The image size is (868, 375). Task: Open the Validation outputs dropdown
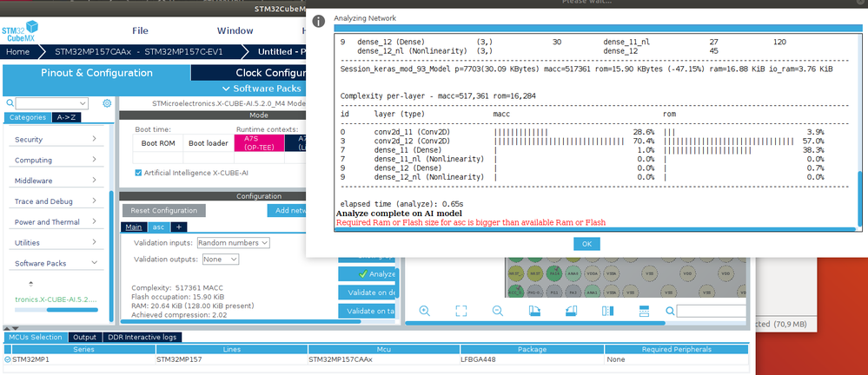point(221,259)
